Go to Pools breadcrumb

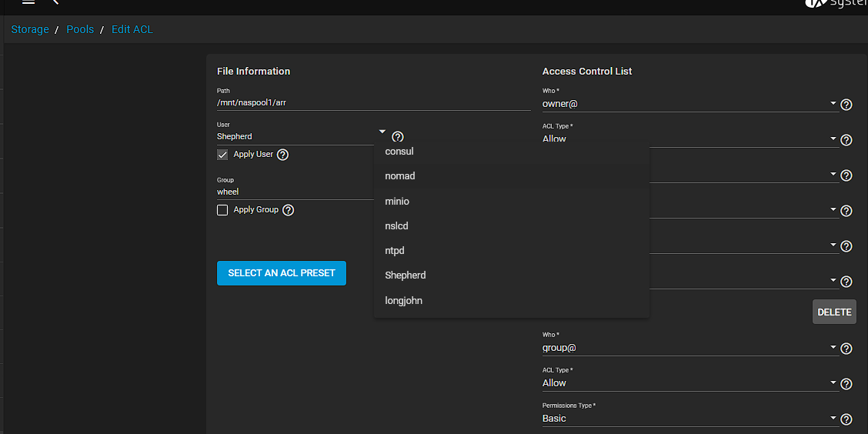click(x=80, y=29)
